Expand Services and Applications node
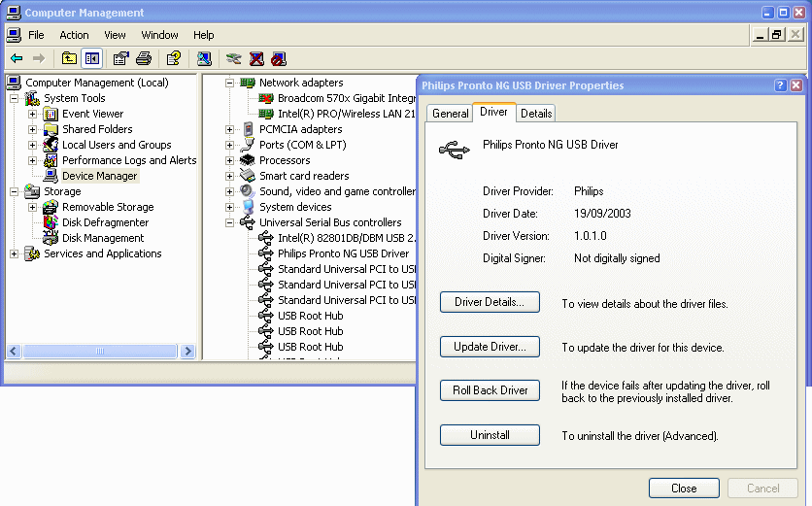This screenshot has width=812, height=506. point(14,253)
